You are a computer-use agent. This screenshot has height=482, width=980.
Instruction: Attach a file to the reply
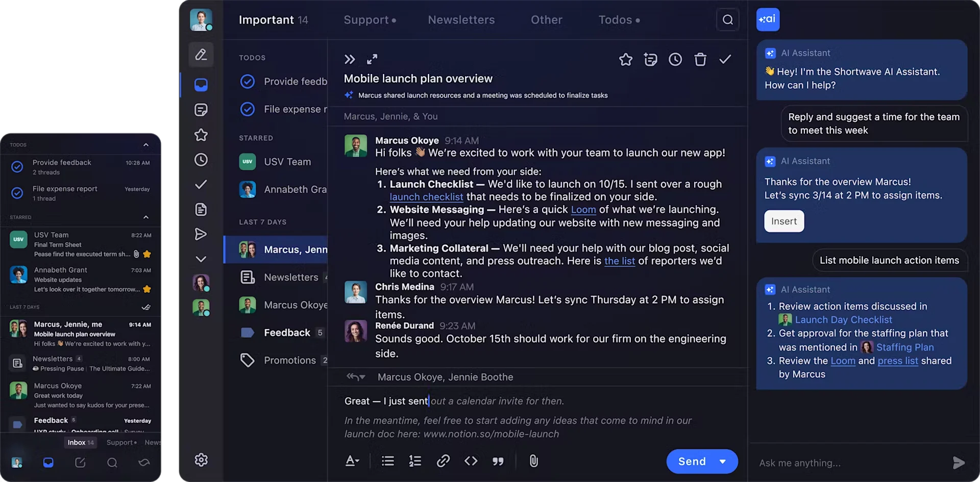[x=533, y=461]
